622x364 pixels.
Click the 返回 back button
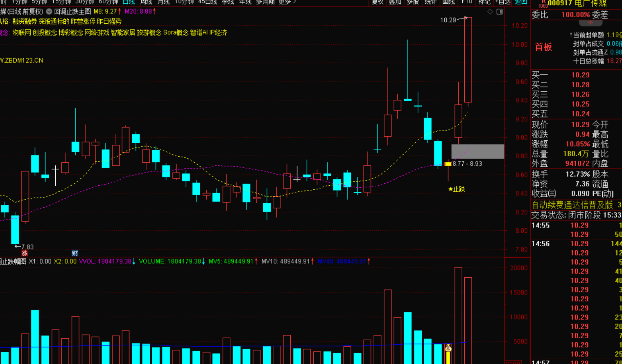521,2
